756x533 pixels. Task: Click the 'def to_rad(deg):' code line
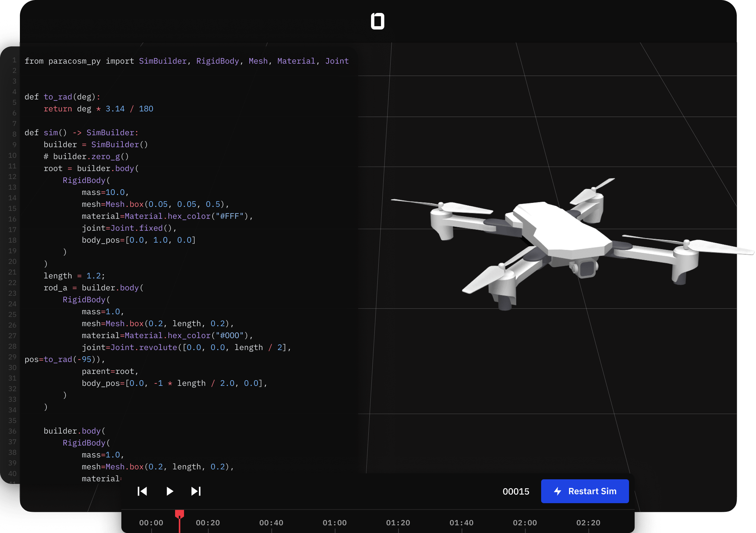[x=62, y=97]
